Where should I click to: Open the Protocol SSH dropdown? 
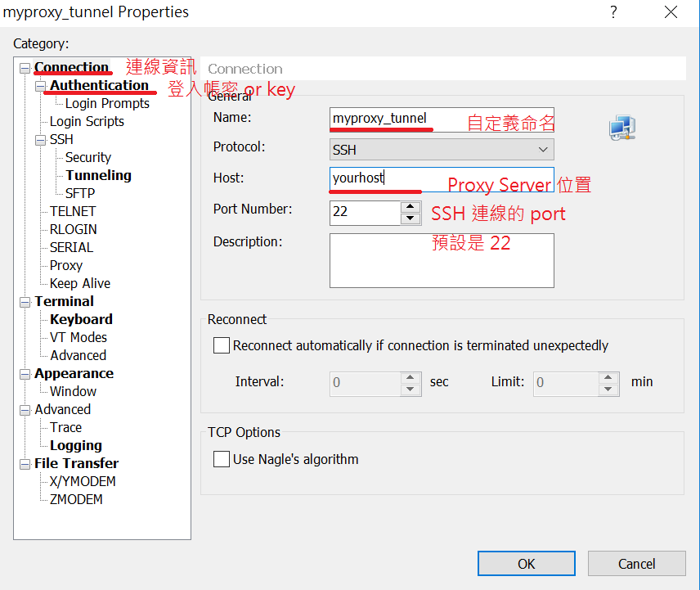click(442, 150)
